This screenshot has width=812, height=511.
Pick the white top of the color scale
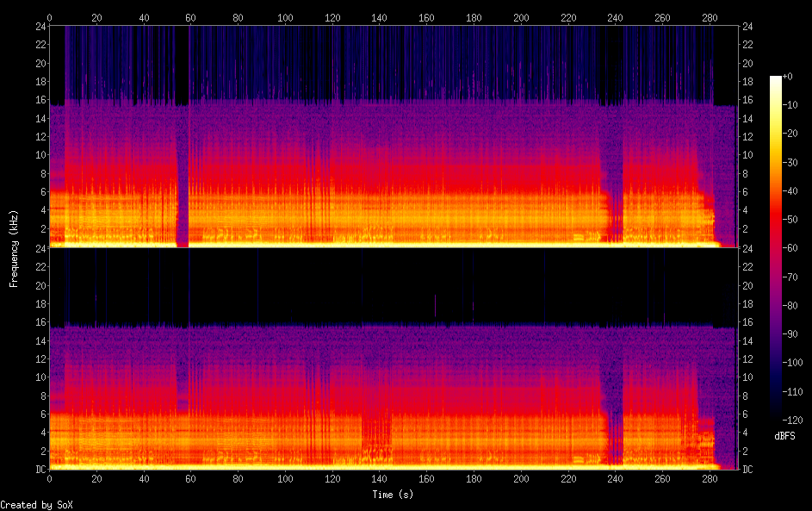pyautogui.click(x=776, y=79)
